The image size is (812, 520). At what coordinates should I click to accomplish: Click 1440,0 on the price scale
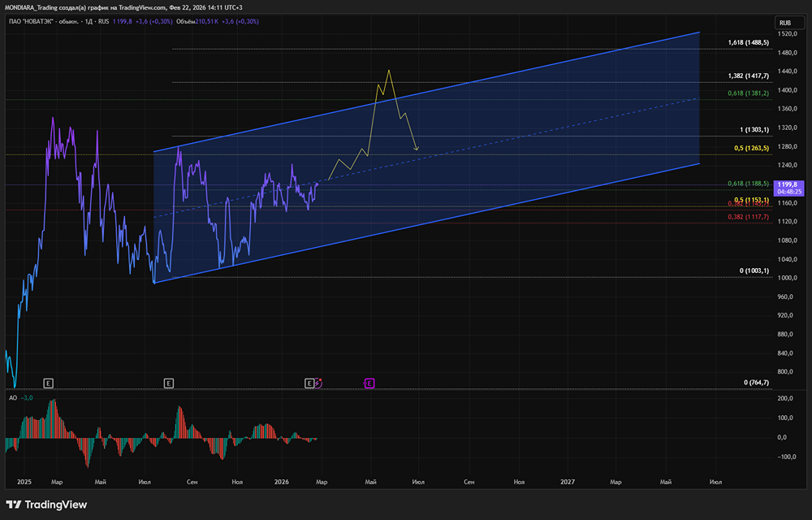787,71
